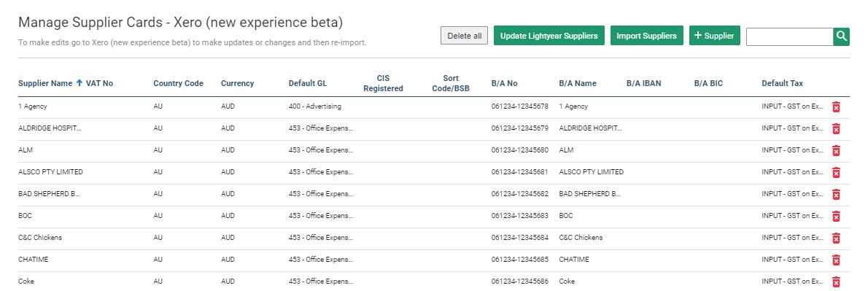Remove C&C Chickens using trash icon
This screenshot has height=291, width=868.
coord(836,238)
